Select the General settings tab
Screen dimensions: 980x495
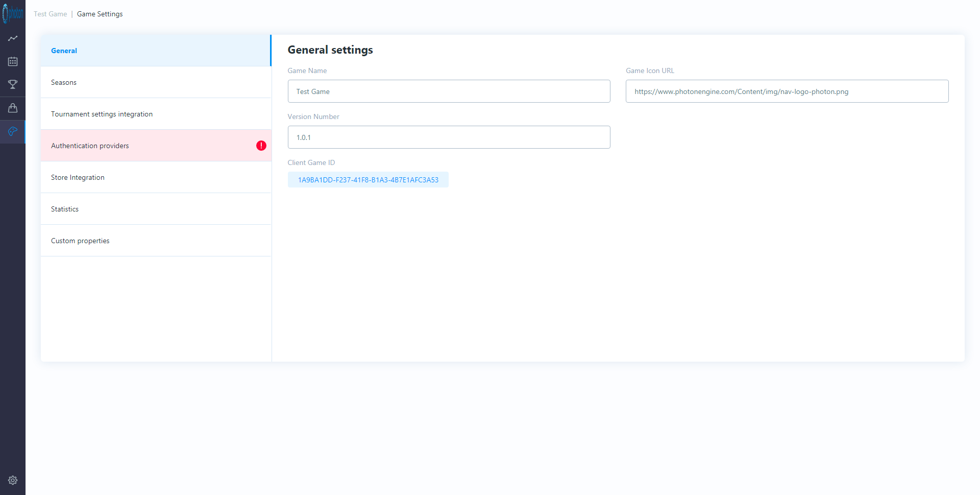coord(64,51)
